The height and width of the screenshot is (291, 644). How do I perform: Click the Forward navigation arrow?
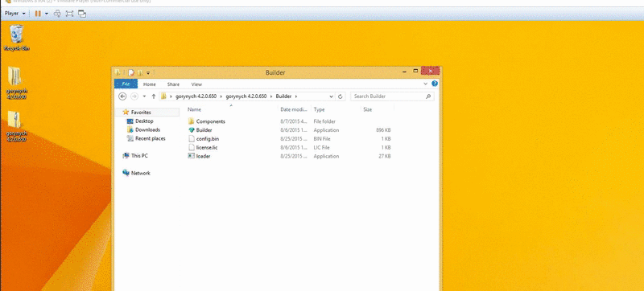click(x=134, y=96)
